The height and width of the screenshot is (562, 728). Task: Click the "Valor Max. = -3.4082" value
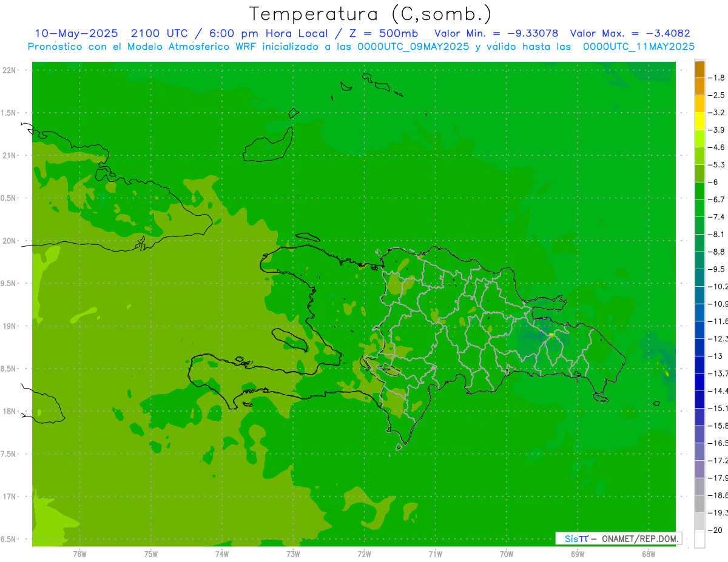pyautogui.click(x=630, y=33)
